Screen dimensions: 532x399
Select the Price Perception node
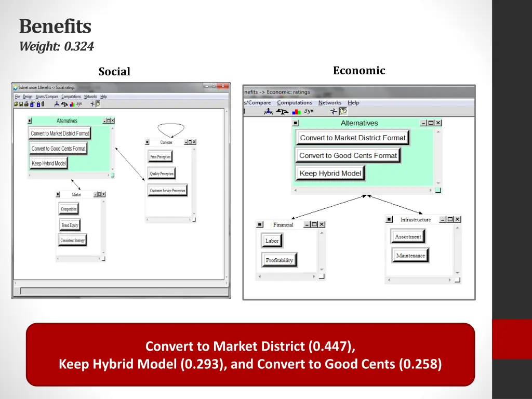160,157
